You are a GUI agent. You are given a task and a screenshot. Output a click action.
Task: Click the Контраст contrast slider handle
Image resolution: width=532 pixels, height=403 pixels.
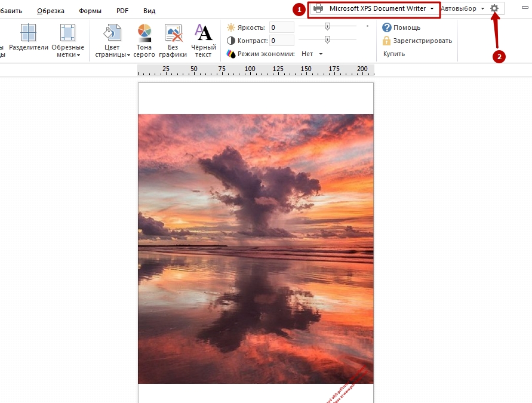click(327, 39)
